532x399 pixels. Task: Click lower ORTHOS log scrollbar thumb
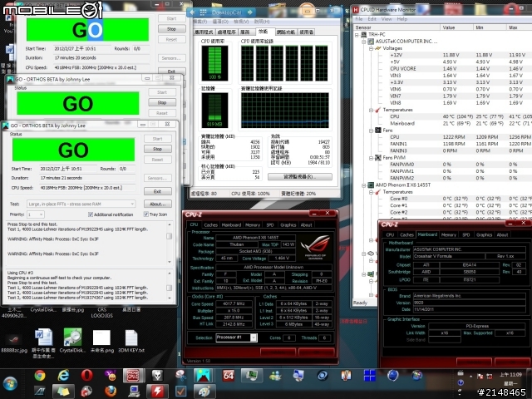coord(170,288)
